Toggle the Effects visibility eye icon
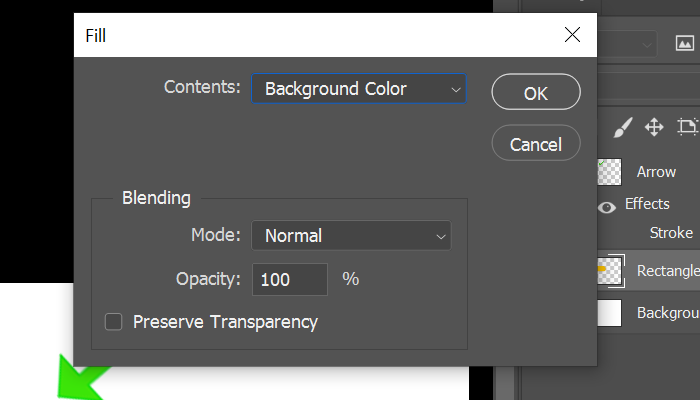Screen dimensions: 700x400 pos(607,207)
